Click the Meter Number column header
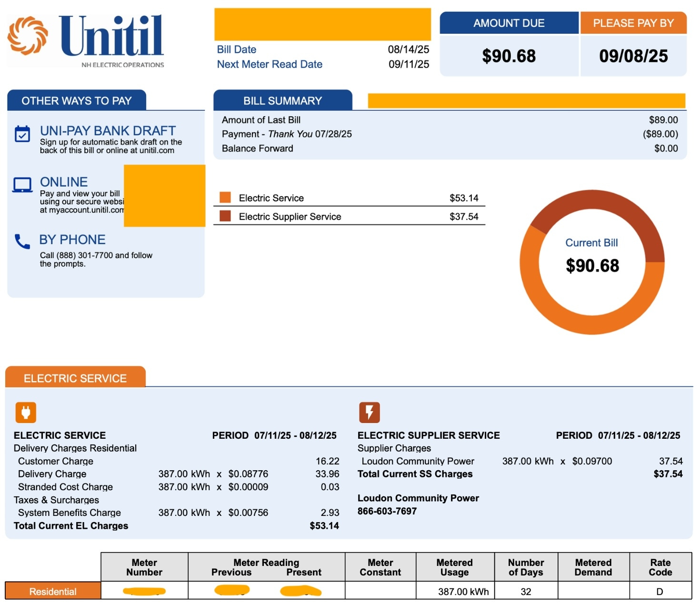This screenshot has height=615, width=700. [144, 567]
